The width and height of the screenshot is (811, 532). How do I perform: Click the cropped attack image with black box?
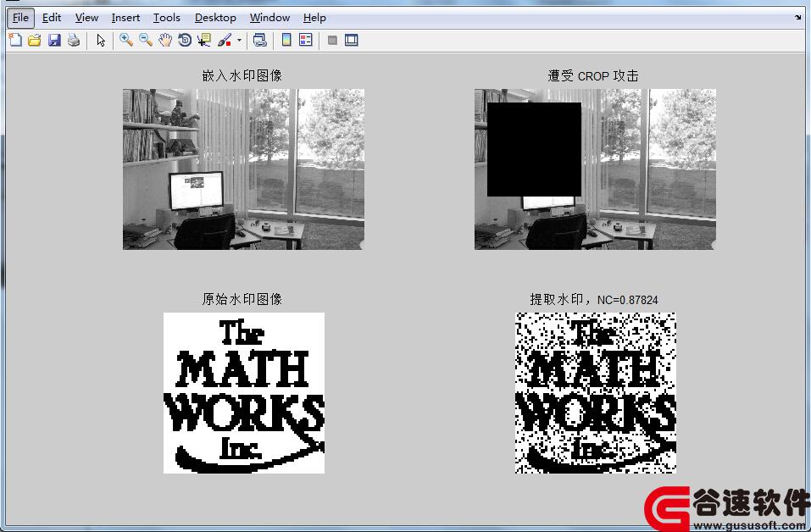pos(595,169)
